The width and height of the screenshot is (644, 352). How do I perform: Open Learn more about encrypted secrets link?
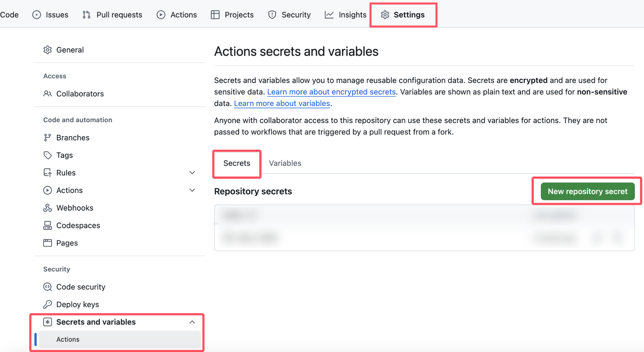pos(331,92)
